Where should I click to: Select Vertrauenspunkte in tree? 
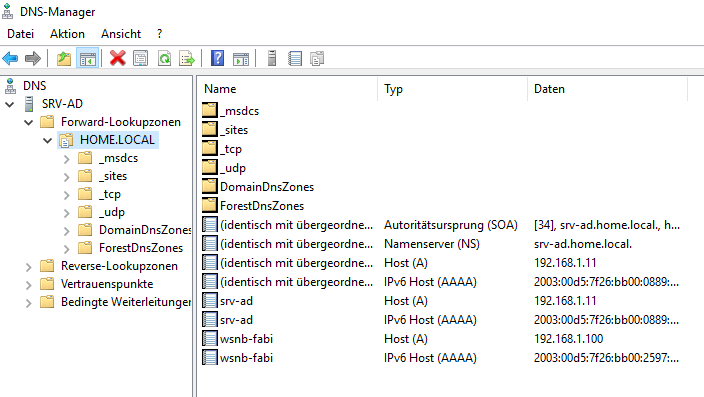pos(107,284)
